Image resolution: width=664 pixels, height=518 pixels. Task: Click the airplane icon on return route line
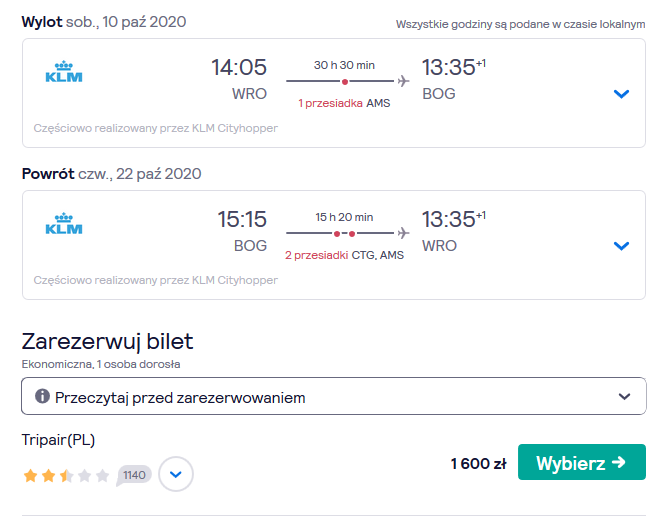point(404,233)
